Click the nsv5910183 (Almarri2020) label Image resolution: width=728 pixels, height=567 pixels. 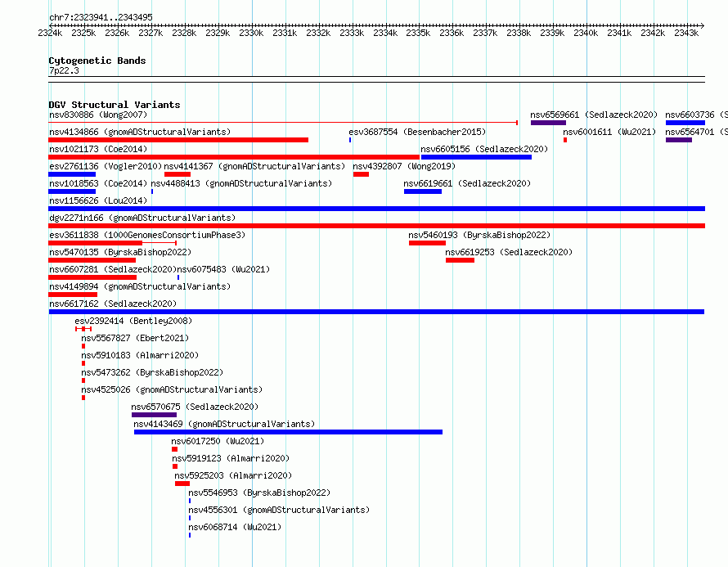click(140, 355)
